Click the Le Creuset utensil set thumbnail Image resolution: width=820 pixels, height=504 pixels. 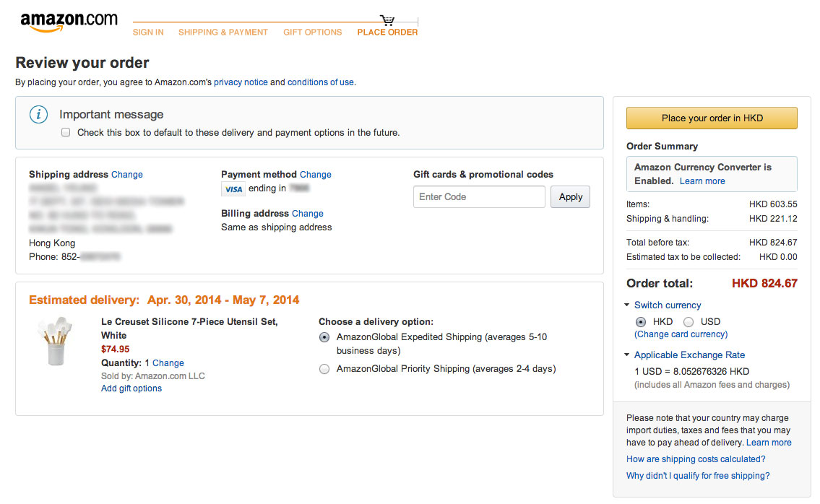point(55,339)
